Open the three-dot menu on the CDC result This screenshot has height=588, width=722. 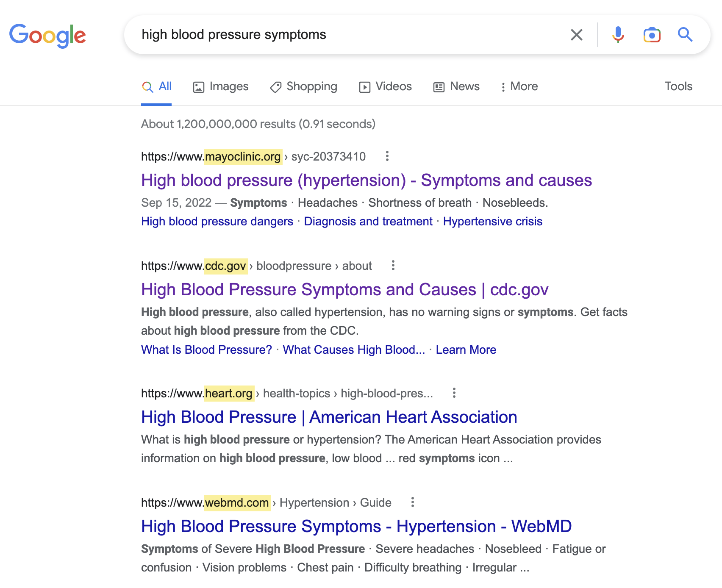393,265
